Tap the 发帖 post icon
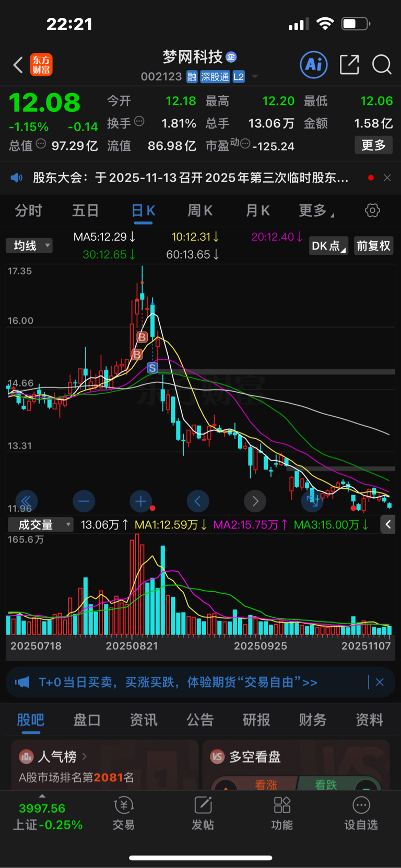Image resolution: width=401 pixels, height=868 pixels. click(x=203, y=814)
